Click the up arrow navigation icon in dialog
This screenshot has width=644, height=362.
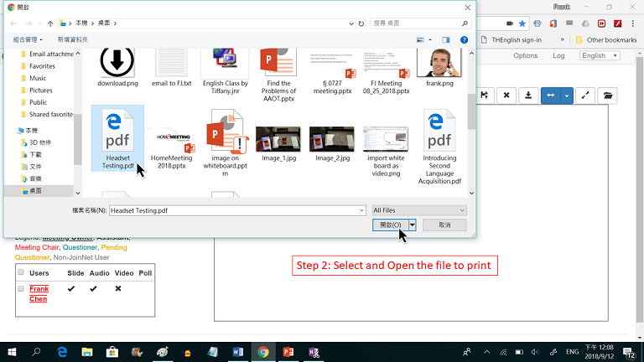click(51, 23)
